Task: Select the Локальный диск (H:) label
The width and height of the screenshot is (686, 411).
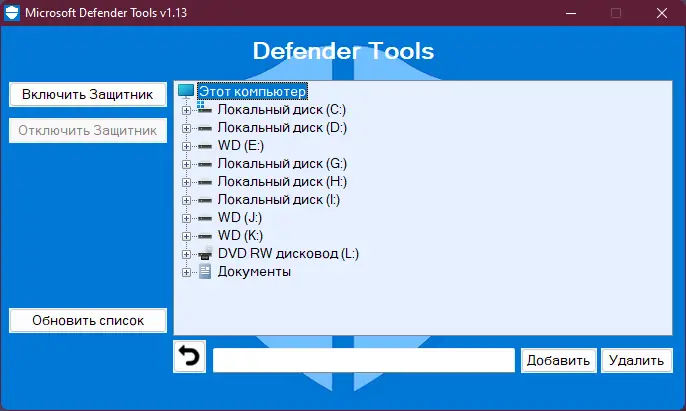Action: click(x=282, y=181)
